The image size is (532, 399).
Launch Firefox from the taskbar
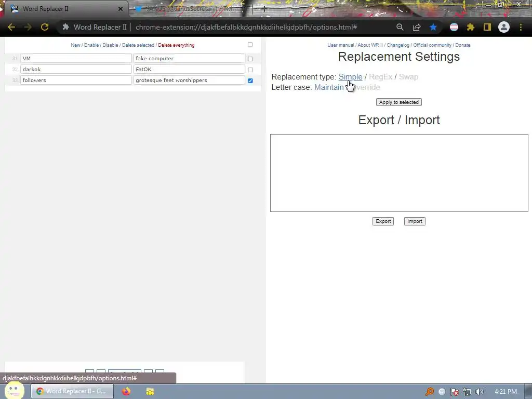point(126,391)
